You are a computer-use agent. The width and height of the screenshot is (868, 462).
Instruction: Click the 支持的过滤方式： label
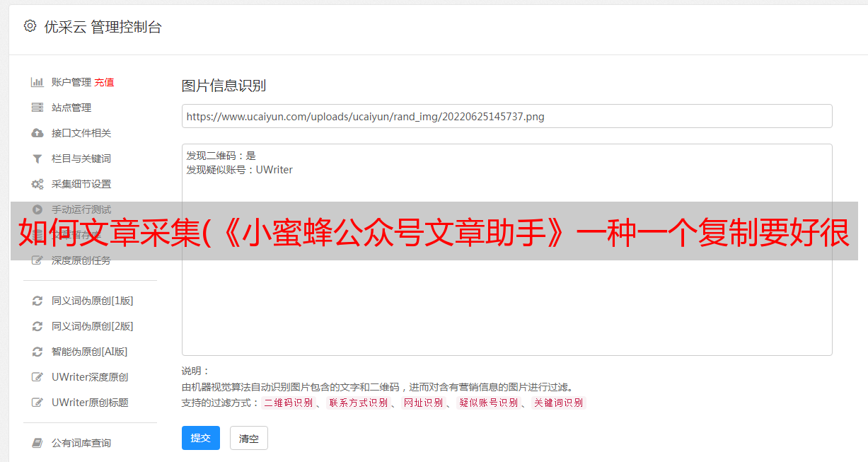pos(220,403)
